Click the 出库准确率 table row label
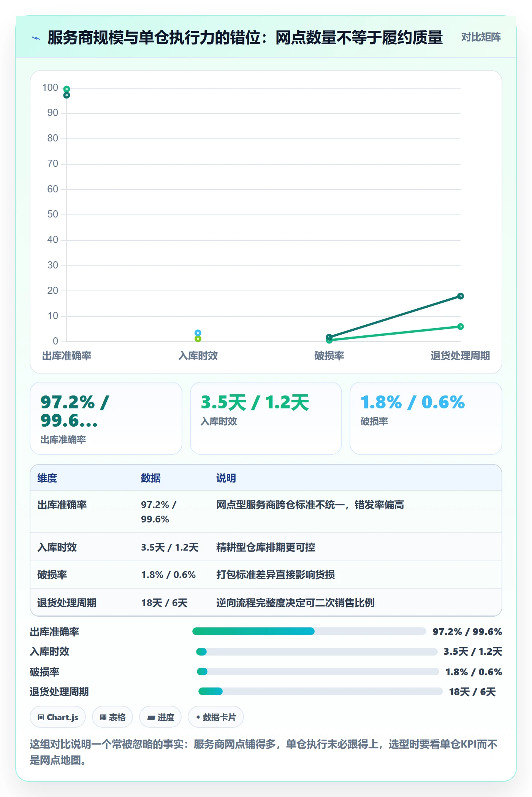Viewport: 532px width, 797px height. [62, 505]
